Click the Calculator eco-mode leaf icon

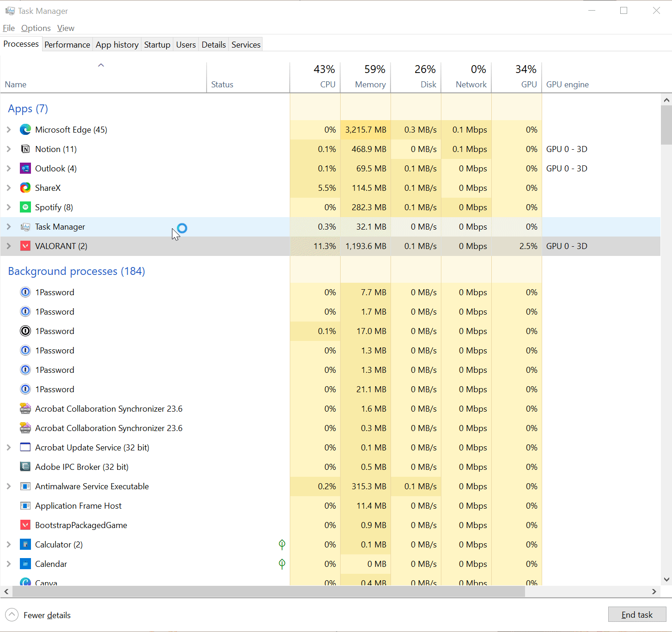[282, 545]
